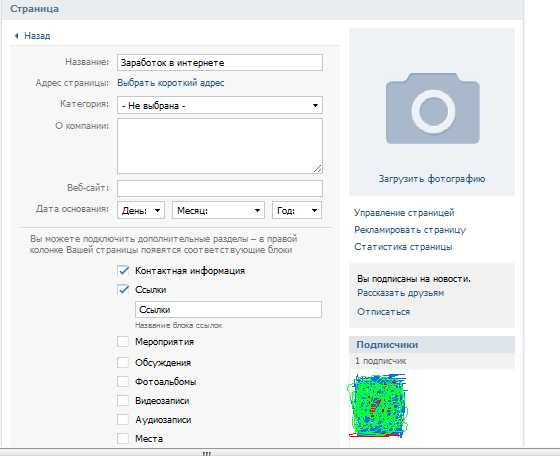Open Управление страницей link

click(404, 213)
